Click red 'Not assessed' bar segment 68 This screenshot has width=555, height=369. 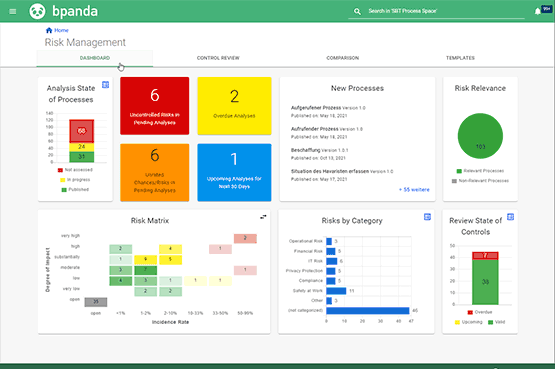(81, 131)
